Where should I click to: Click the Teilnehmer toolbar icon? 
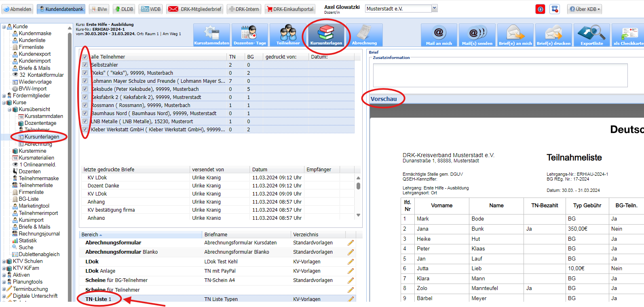coord(288,35)
